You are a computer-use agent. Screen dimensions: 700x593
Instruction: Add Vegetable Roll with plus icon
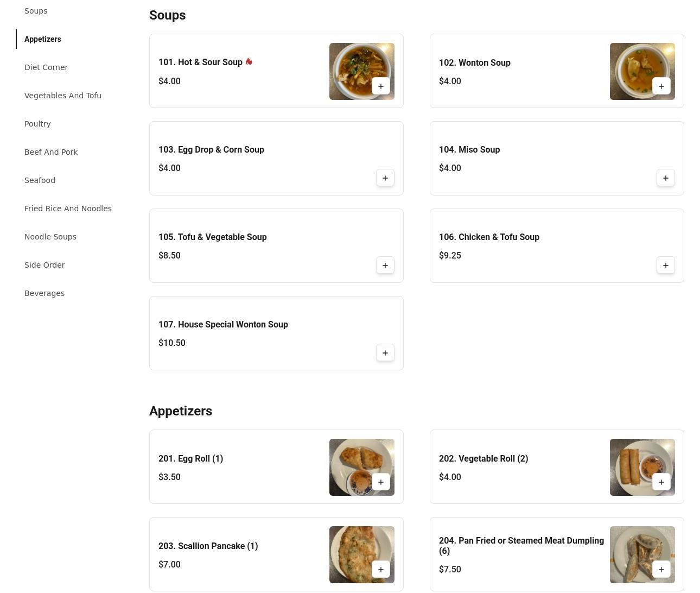(x=661, y=482)
